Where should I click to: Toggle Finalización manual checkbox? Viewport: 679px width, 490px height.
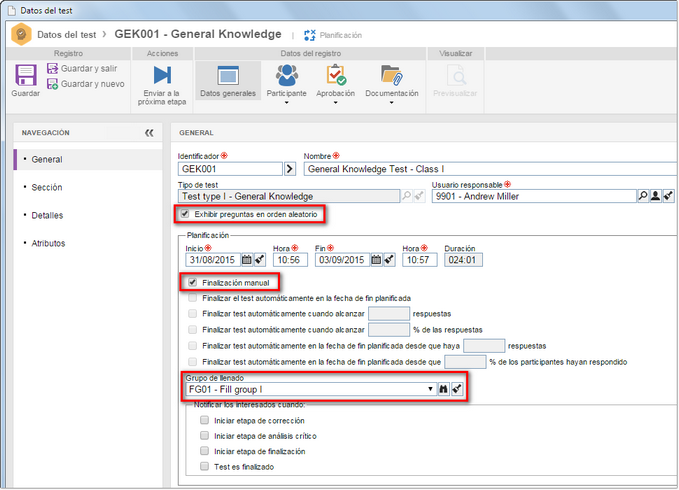pyautogui.click(x=193, y=282)
